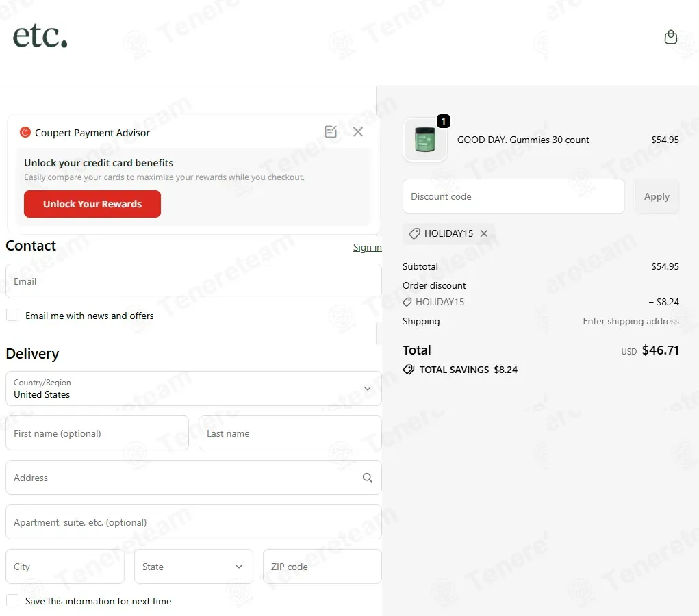
Task: Click the Last name field
Action: [290, 433]
